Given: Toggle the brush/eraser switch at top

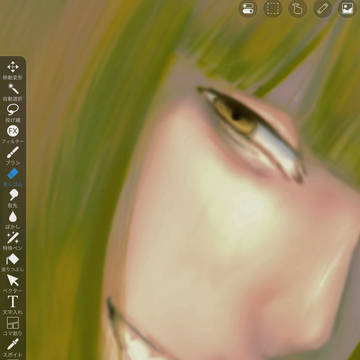Looking at the screenshot, I should click(x=248, y=8).
